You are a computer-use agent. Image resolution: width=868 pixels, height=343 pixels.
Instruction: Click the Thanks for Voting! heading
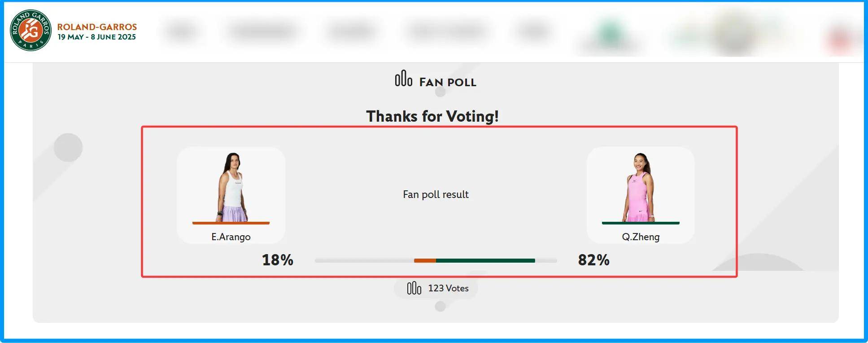tap(432, 116)
